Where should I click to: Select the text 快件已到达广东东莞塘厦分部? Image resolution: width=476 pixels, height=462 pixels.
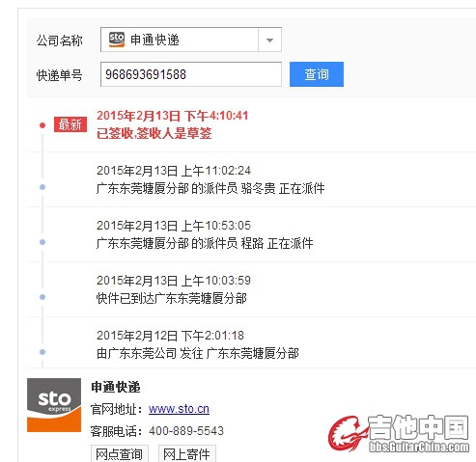[172, 298]
